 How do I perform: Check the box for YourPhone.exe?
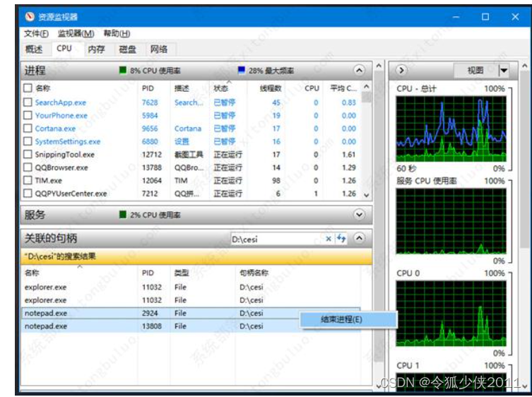coord(28,115)
